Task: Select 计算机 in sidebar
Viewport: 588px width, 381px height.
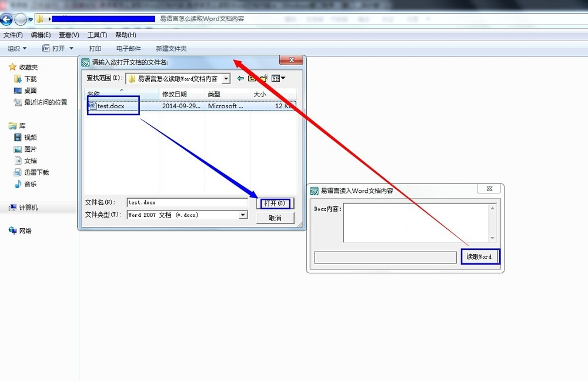Action: coord(24,208)
